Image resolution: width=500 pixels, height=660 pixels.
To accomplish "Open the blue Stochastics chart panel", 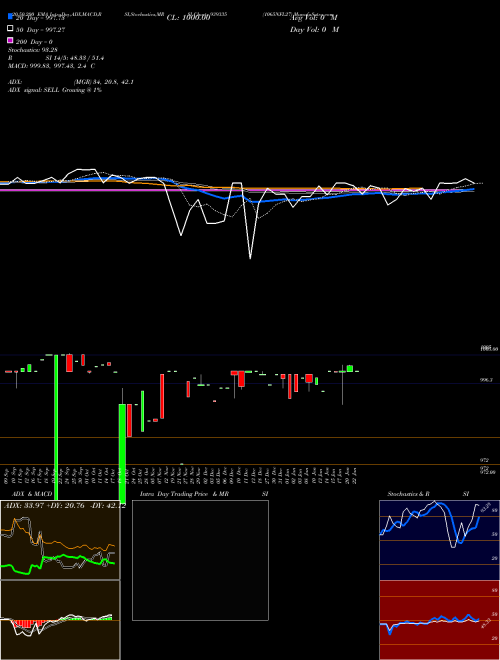I will coord(439,540).
